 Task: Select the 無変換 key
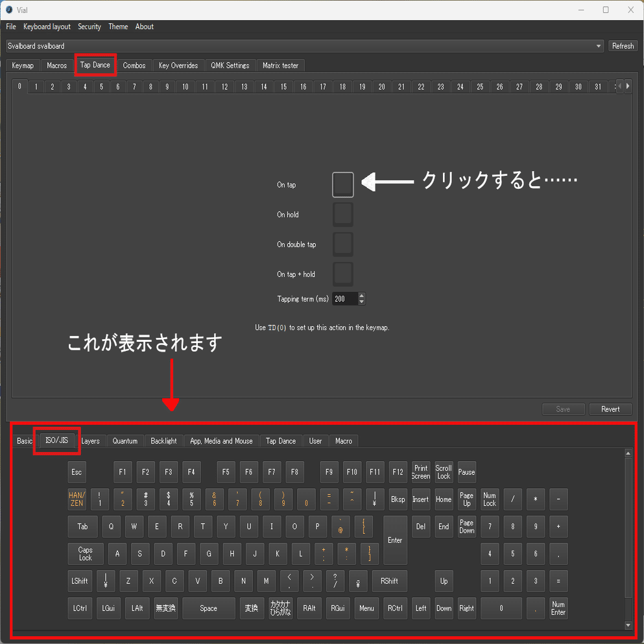pos(166,608)
